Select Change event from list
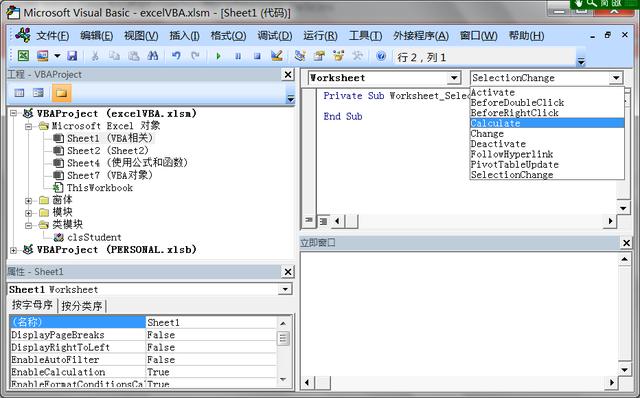Image resolution: width=640 pixels, height=398 pixels. click(x=547, y=133)
